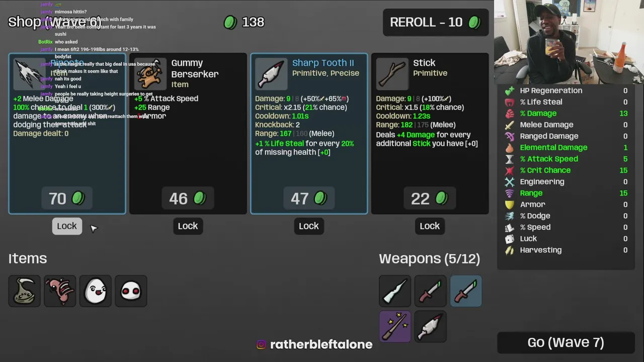
Task: Toggle Lock under the Stick weapon
Action: click(x=430, y=226)
